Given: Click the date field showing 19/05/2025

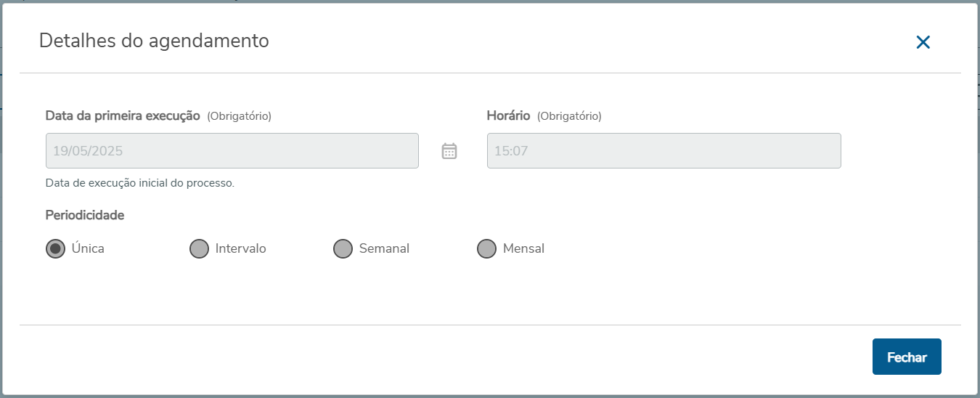Looking at the screenshot, I should pos(232,151).
